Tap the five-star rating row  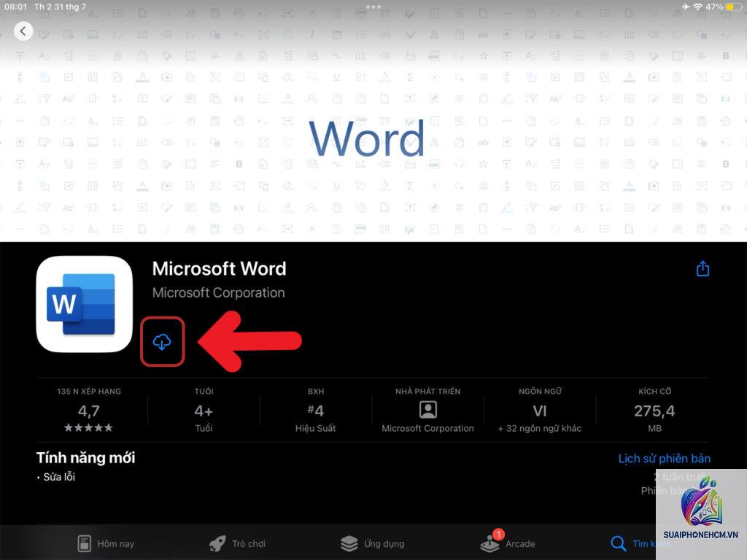[88, 427]
